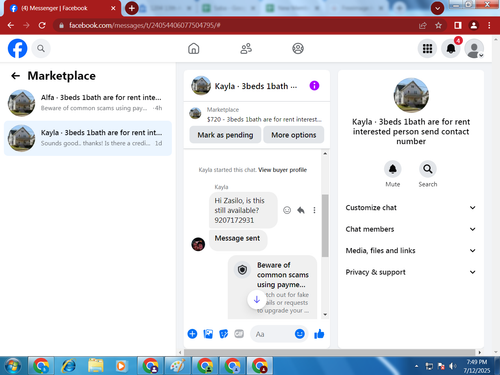This screenshot has width=500, height=375.
Task: Open Alfa 3beds 1bath conversation
Action: coord(88,103)
